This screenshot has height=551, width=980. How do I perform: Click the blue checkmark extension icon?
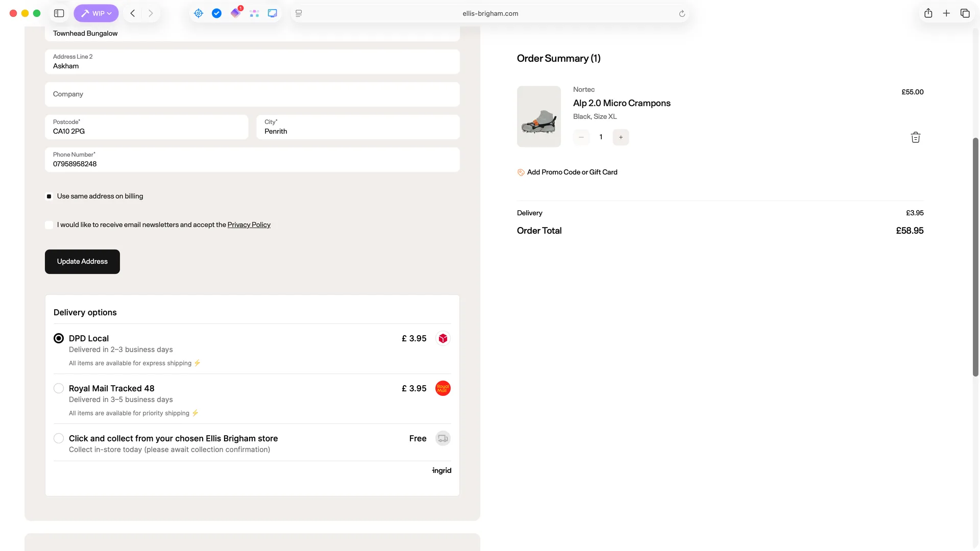[x=216, y=13]
